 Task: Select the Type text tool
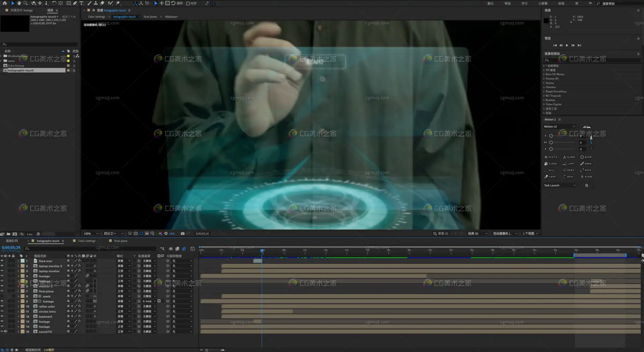point(81,3)
